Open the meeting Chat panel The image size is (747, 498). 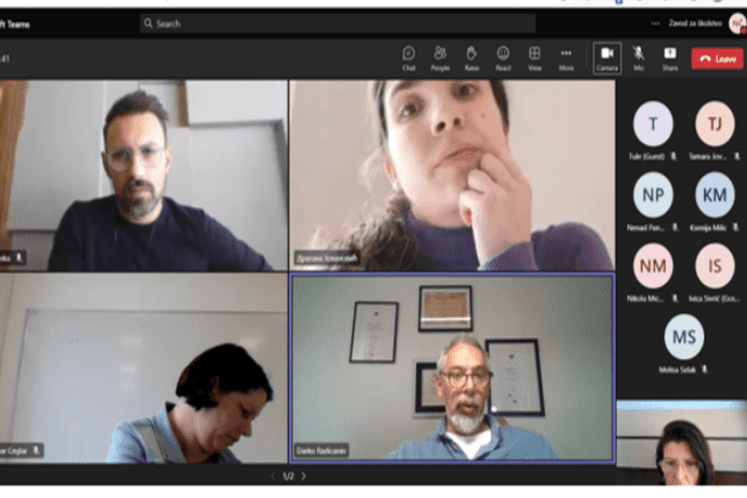(409, 56)
